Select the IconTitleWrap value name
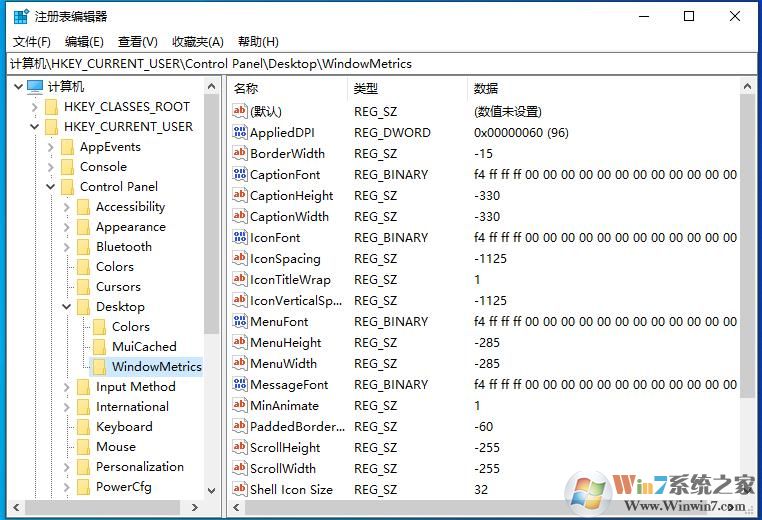The width and height of the screenshot is (762, 520). click(x=290, y=279)
